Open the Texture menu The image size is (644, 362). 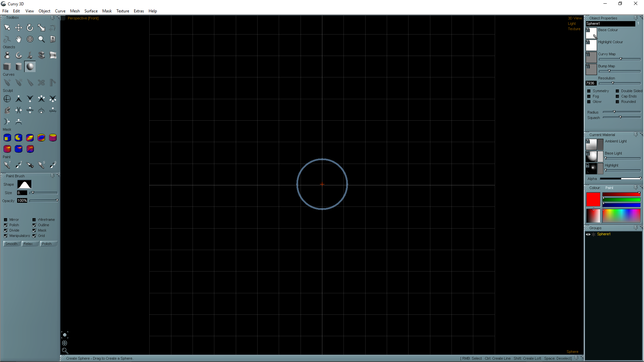(x=122, y=11)
